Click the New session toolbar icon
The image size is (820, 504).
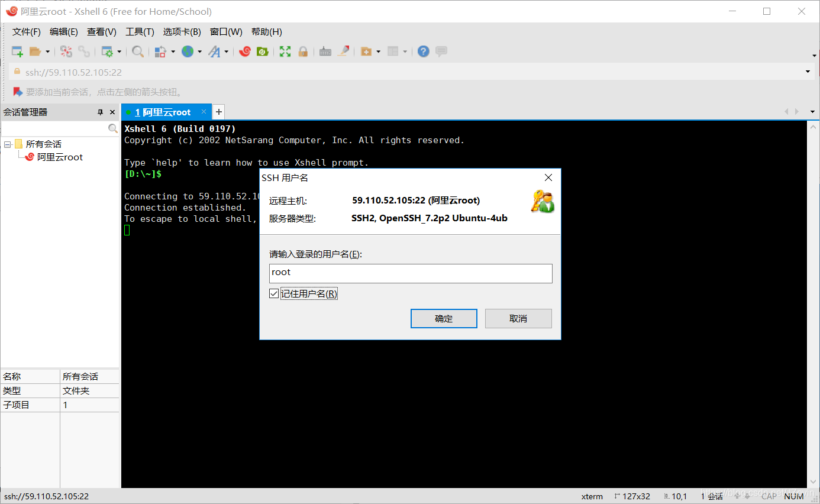coord(18,51)
